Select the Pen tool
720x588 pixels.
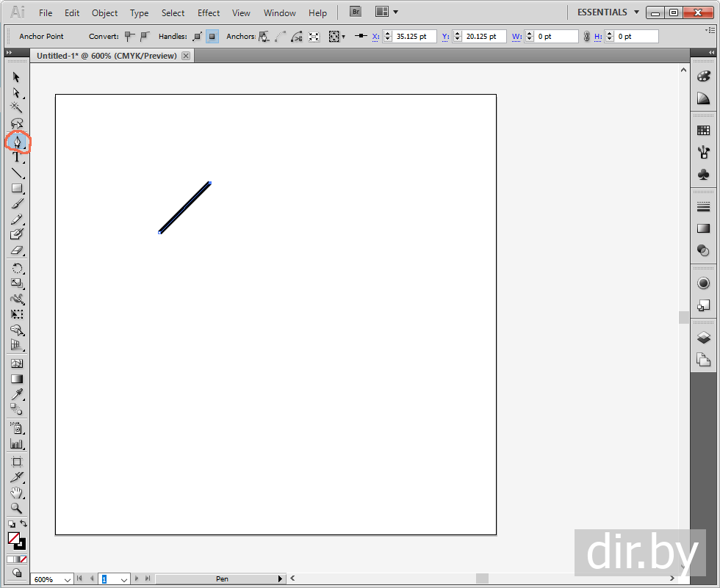tap(17, 141)
